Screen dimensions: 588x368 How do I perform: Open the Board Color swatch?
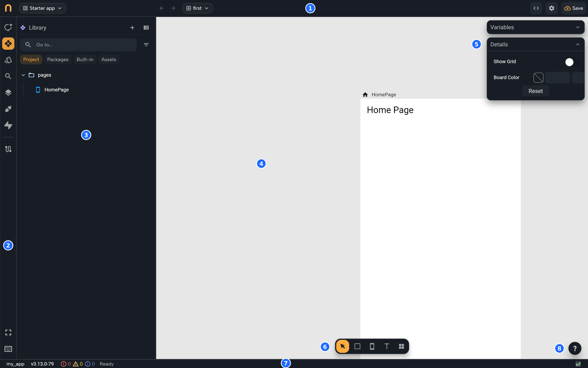538,78
